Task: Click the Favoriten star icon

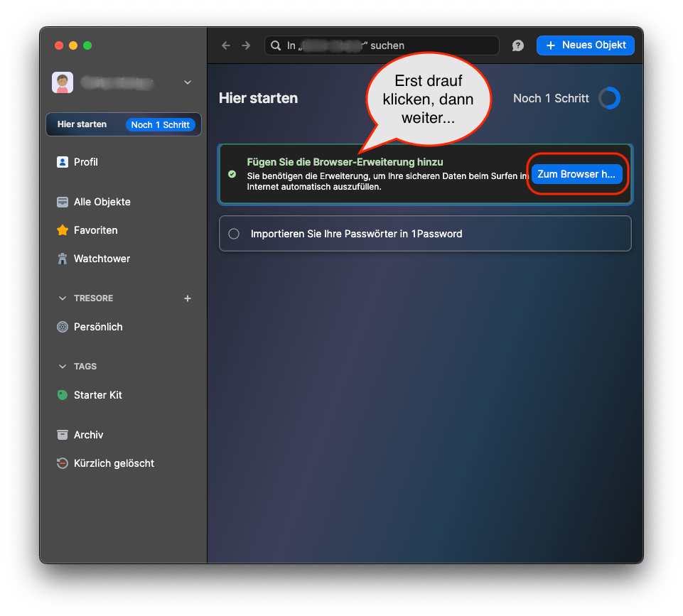Action: coord(63,230)
